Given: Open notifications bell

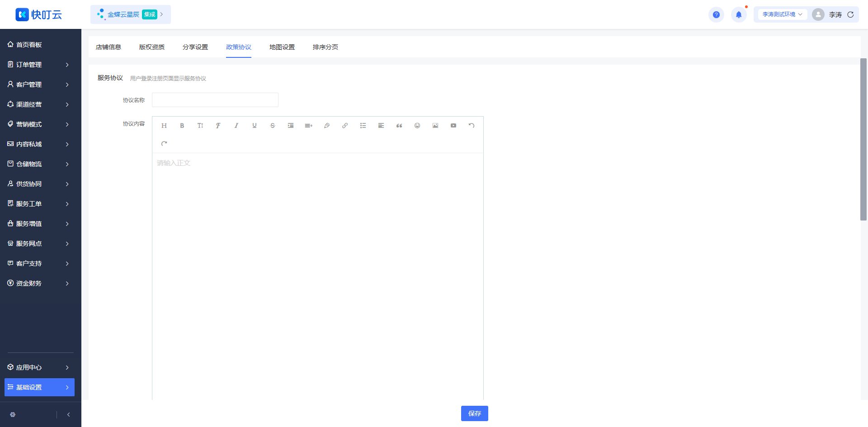Looking at the screenshot, I should pyautogui.click(x=739, y=14).
